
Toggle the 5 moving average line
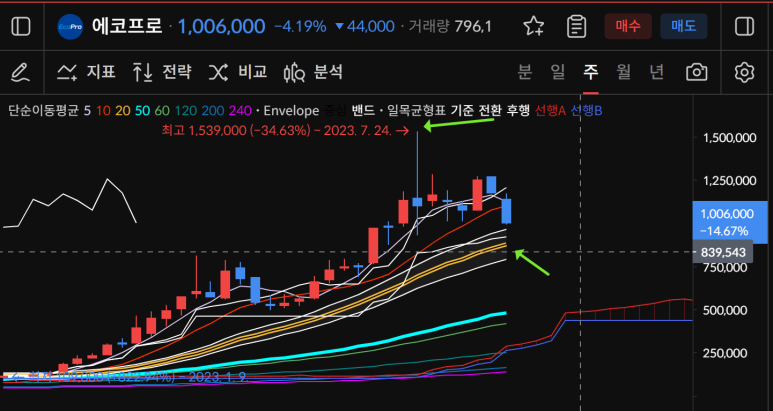click(87, 111)
